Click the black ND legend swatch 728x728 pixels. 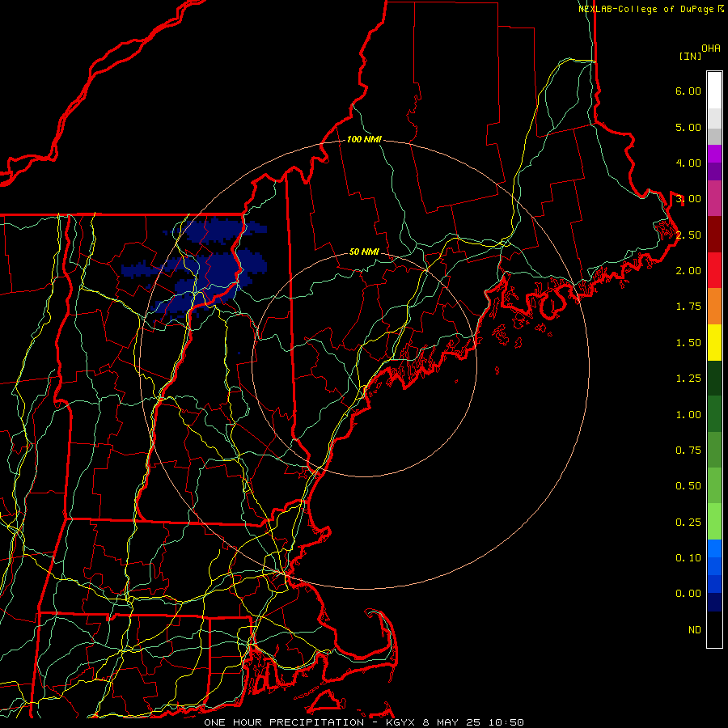pyautogui.click(x=714, y=629)
